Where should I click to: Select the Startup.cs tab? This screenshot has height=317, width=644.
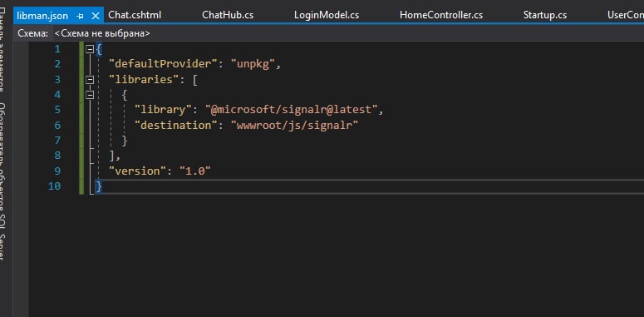pos(545,15)
